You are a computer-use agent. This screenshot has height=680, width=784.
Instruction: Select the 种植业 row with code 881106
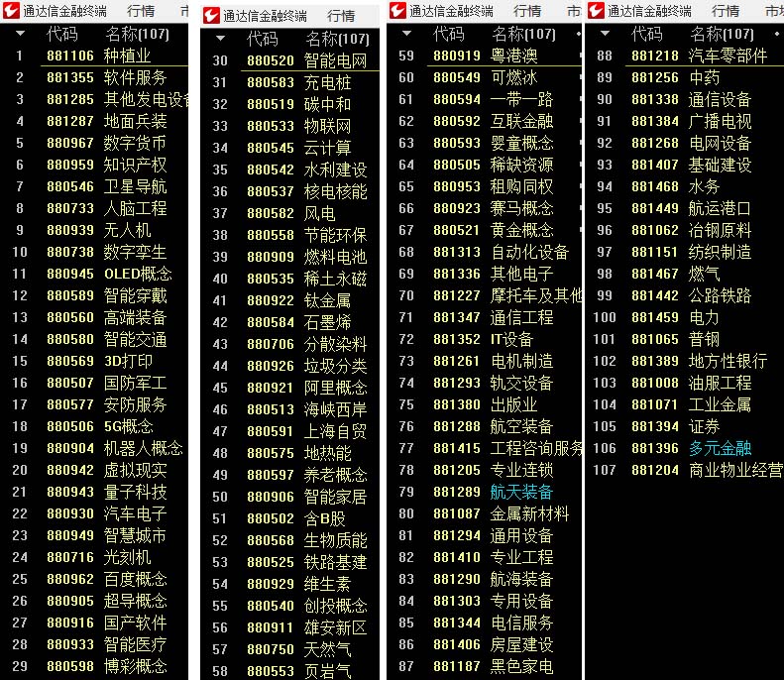click(x=127, y=56)
